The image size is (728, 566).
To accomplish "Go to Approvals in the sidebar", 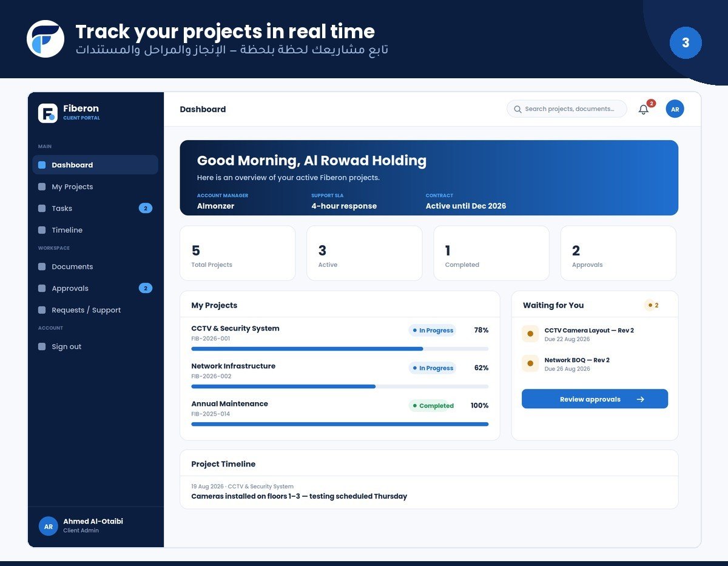I will click(95, 288).
